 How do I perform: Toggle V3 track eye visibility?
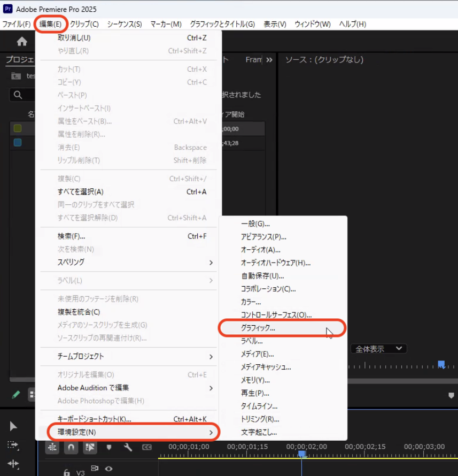109,469
